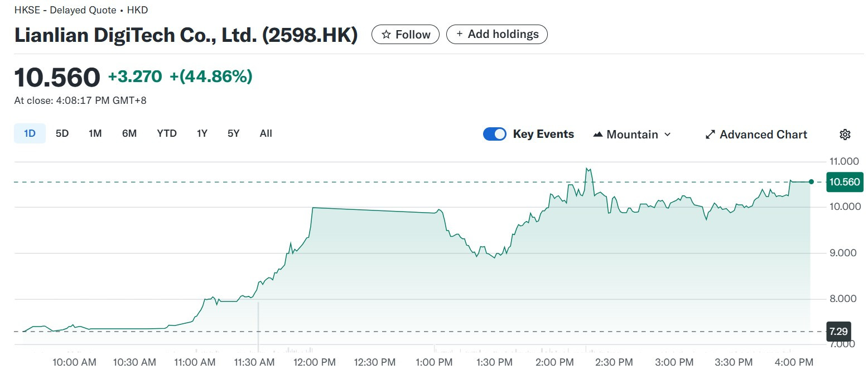Click the HKSE Delayed Quote HKD text
The width and height of the screenshot is (868, 374).
pyautogui.click(x=81, y=10)
